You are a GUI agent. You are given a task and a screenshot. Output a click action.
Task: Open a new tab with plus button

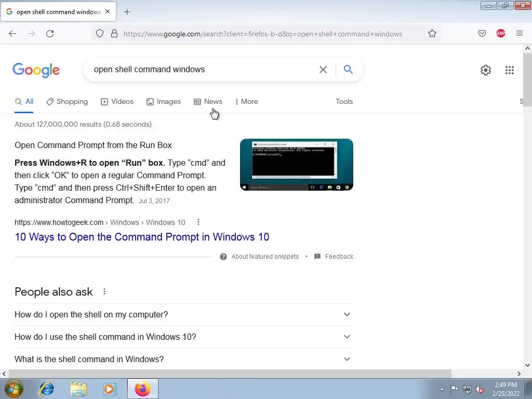(127, 12)
